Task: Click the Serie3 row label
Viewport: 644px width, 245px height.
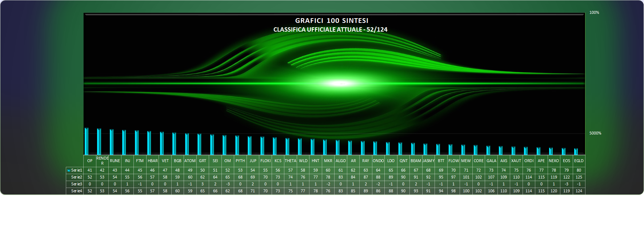Action: click(76, 184)
